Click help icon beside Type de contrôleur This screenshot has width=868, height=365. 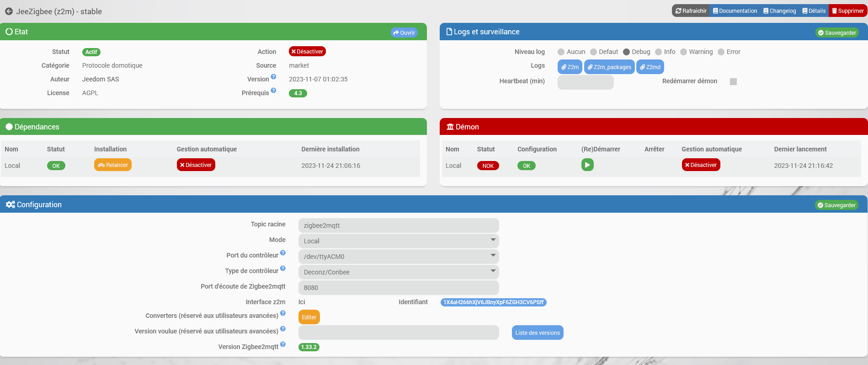click(283, 268)
